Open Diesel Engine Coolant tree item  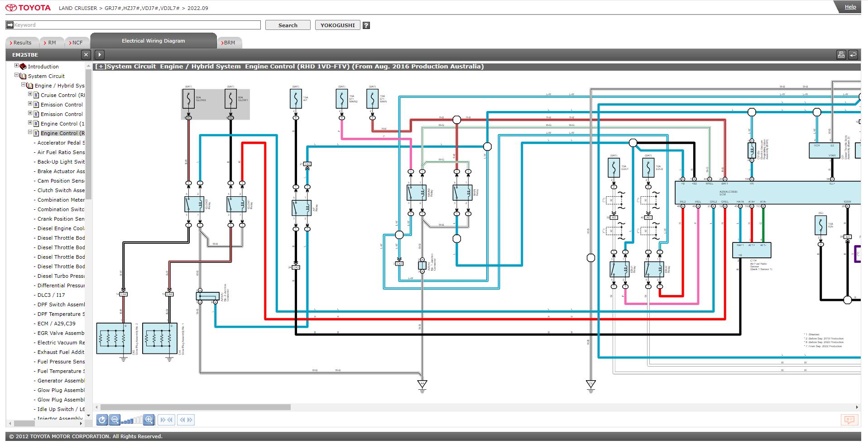[61, 228]
